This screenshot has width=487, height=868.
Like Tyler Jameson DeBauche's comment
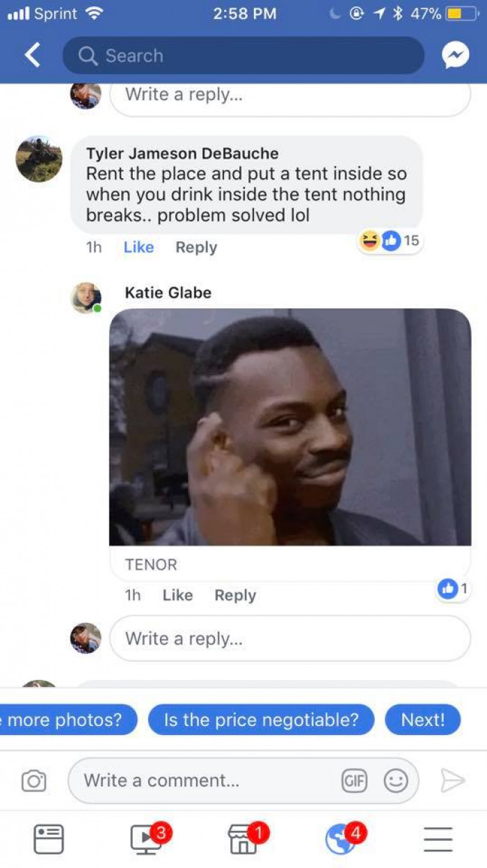click(x=138, y=247)
